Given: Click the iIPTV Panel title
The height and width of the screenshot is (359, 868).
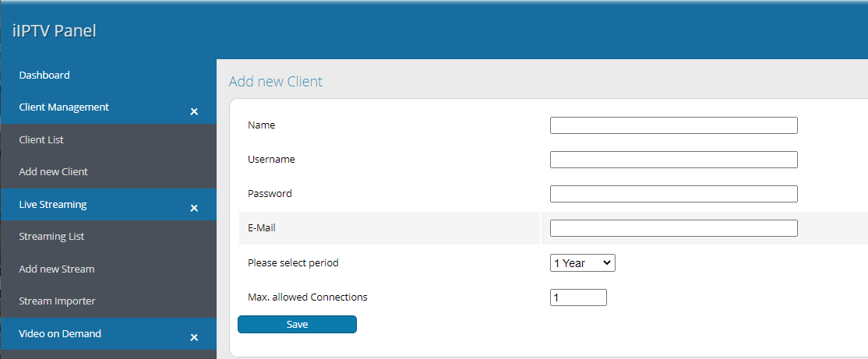Looking at the screenshot, I should [x=55, y=31].
